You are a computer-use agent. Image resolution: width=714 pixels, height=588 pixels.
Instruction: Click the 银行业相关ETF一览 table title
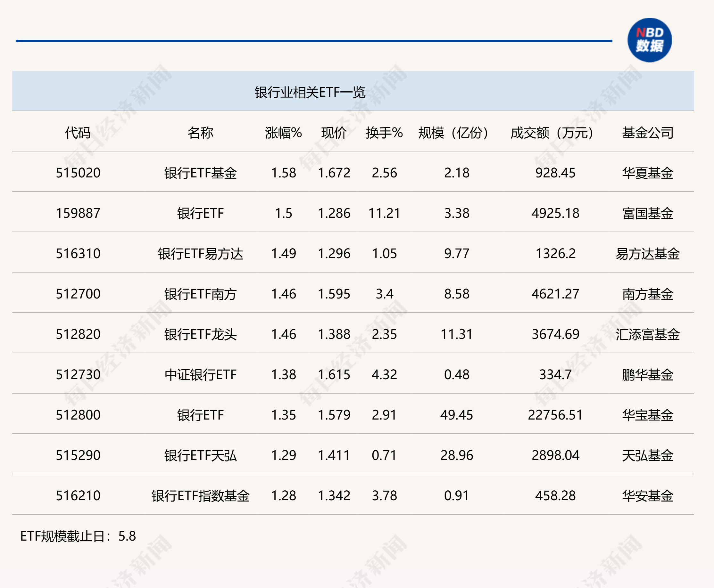[x=310, y=92]
